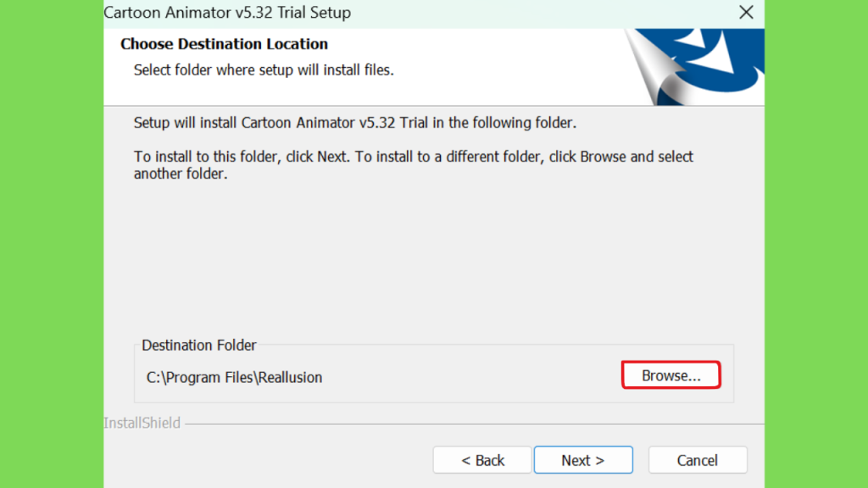Viewport: 868px width, 488px height.
Task: Close the Trial Setup window
Action: click(x=746, y=12)
